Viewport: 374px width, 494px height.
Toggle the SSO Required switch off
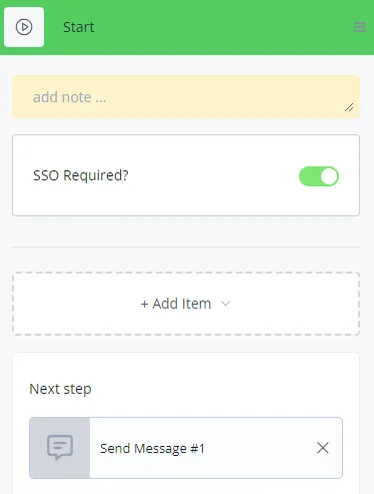tap(319, 176)
